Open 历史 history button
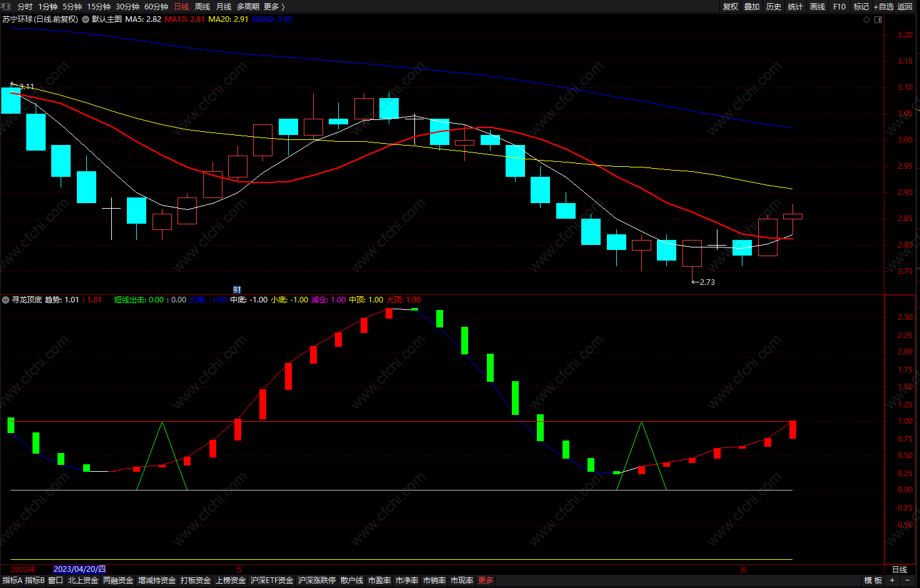Image resolution: width=920 pixels, height=588 pixels. [774, 6]
